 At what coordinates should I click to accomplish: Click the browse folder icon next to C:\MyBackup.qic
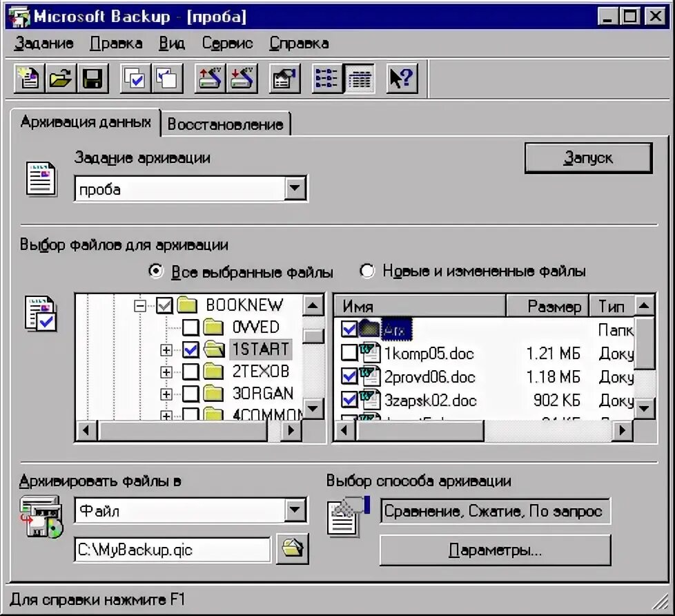click(x=293, y=549)
